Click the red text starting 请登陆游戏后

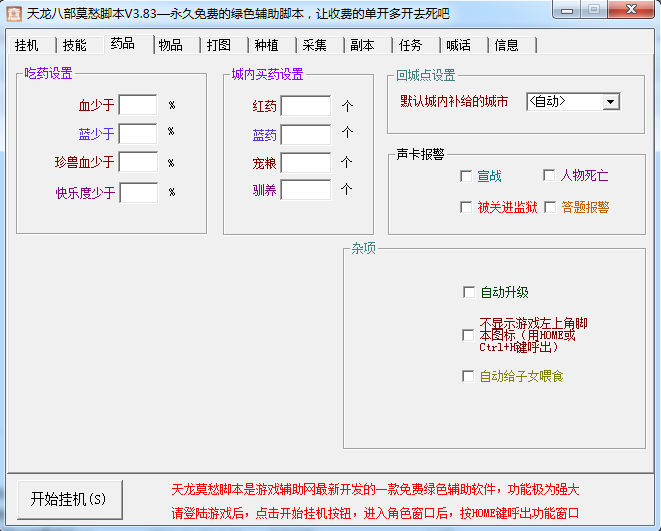(x=375, y=513)
